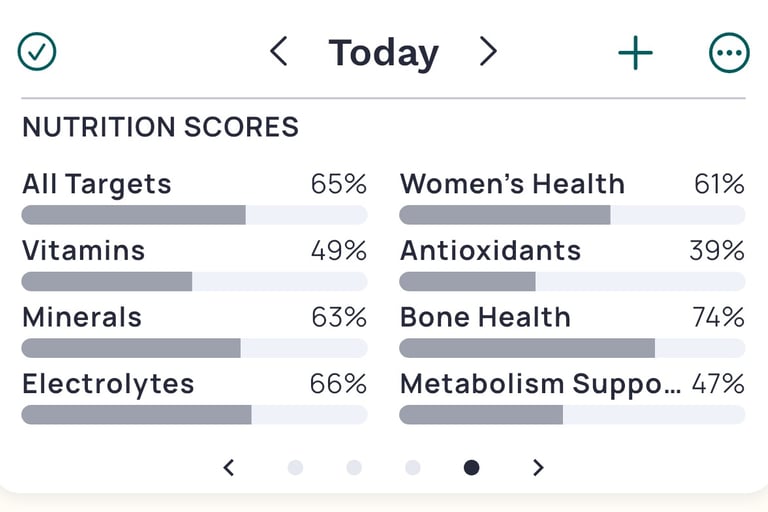The image size is (768, 512).
Task: Tap the Women's Health progress bar
Action: [572, 215]
